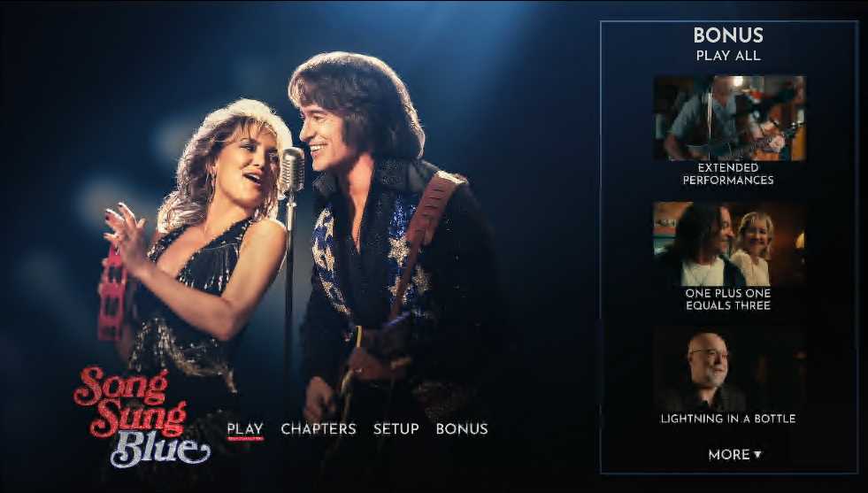Open the One Plus One Equals Three thumbnail

[729, 243]
